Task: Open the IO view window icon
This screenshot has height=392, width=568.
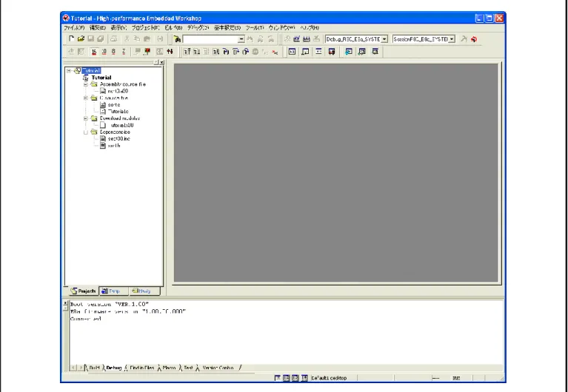Action: point(318,52)
